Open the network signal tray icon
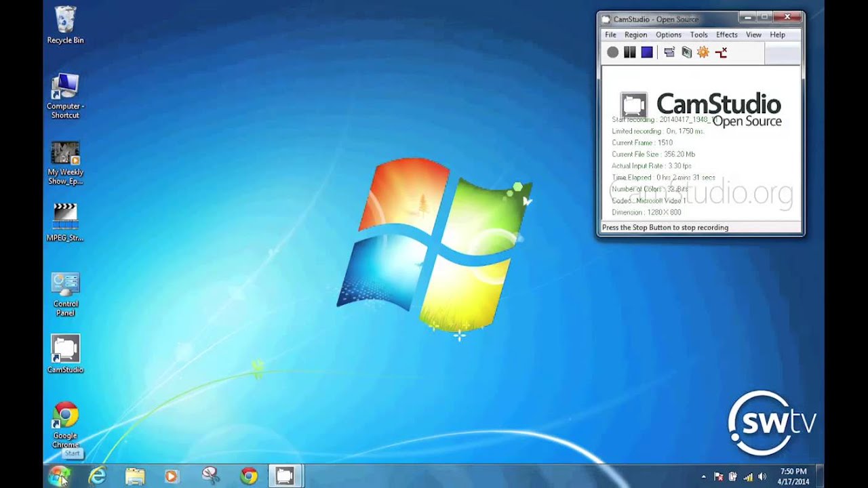 point(748,477)
